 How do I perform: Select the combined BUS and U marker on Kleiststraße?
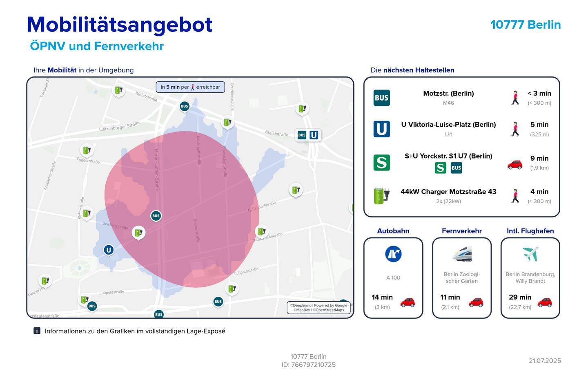308,135
